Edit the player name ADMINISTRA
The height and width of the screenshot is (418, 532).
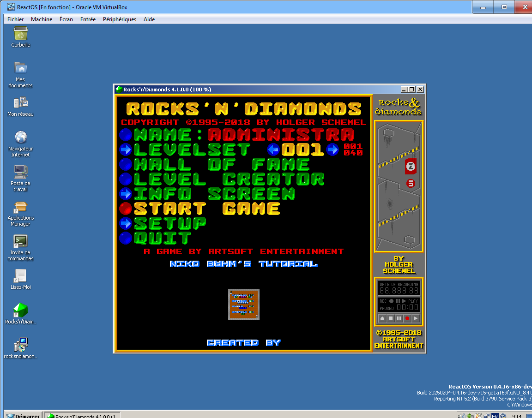click(281, 135)
